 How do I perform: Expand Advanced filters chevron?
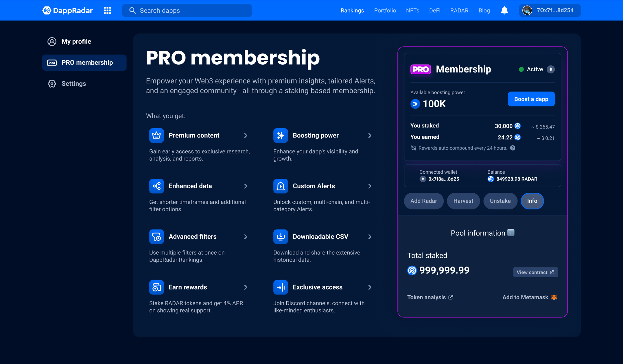point(246,237)
